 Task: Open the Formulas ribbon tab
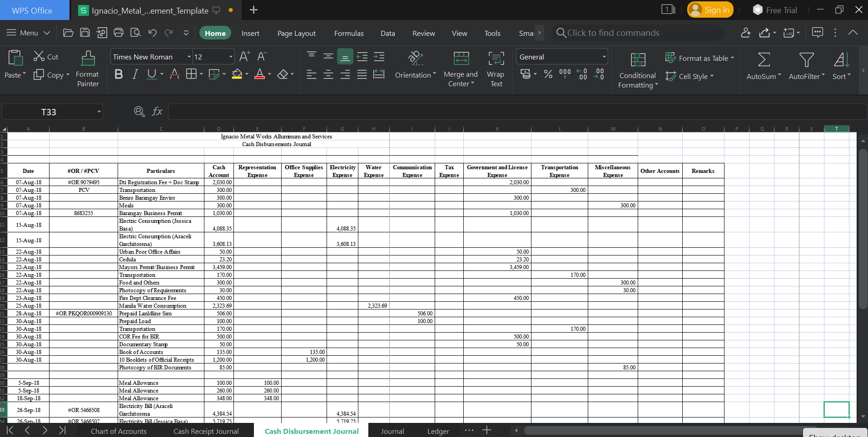[348, 33]
